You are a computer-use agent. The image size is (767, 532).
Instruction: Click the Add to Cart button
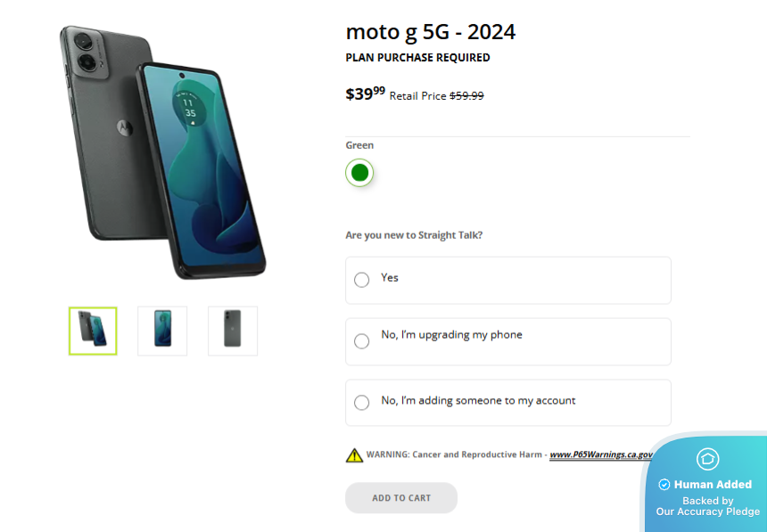(x=401, y=498)
